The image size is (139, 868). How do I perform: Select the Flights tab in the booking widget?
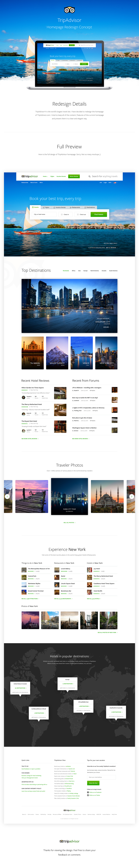point(46,207)
